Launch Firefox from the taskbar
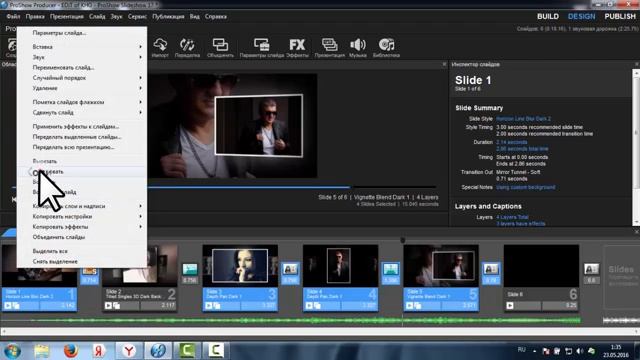Viewport: 640px width, 360px height. [x=71, y=351]
